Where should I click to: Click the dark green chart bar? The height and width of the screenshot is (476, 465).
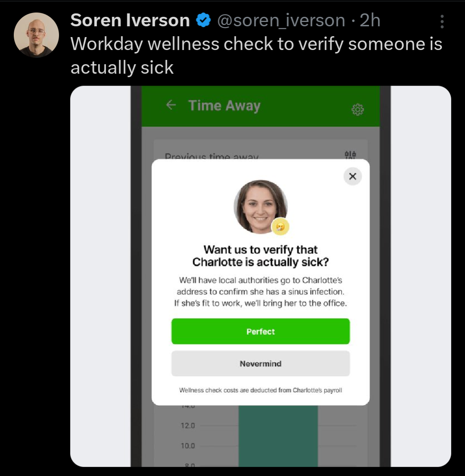click(278, 436)
